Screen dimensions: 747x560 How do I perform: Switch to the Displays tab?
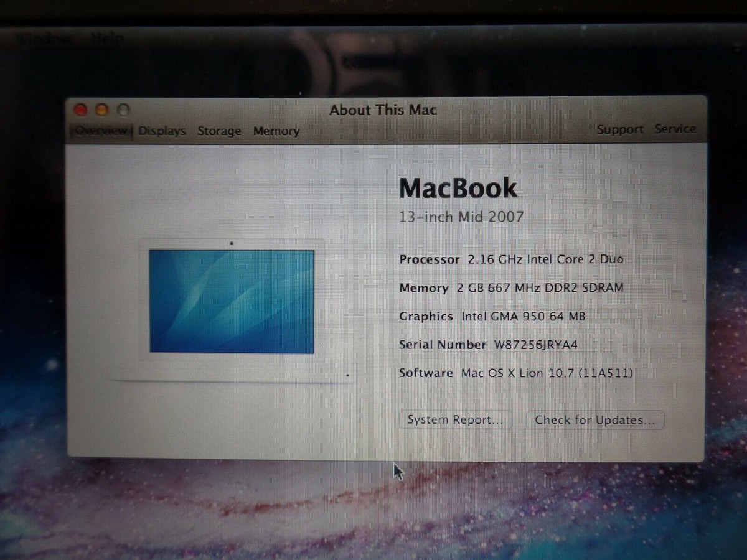pos(162,131)
